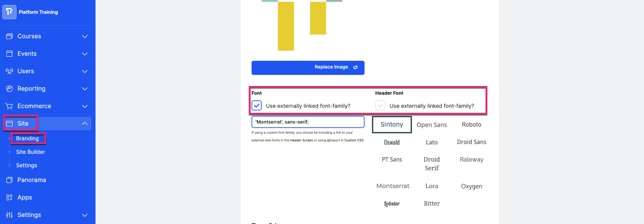Click the Replace Image button

point(308,68)
